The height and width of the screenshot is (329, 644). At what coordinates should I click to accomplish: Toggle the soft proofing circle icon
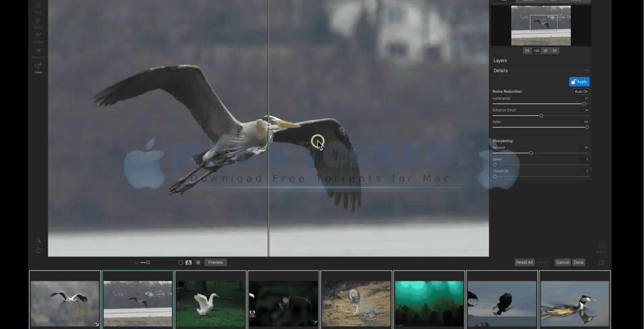coord(198,263)
